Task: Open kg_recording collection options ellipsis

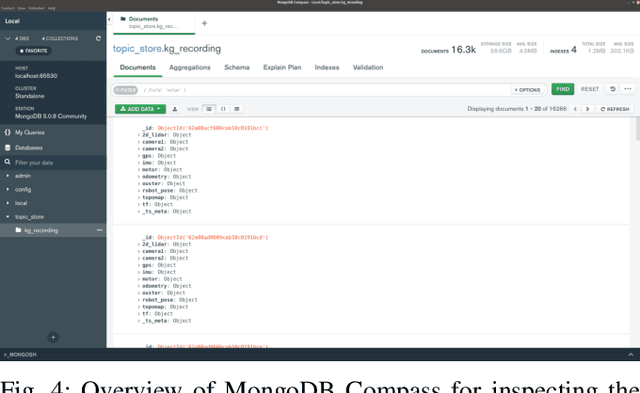Action: coord(100,230)
